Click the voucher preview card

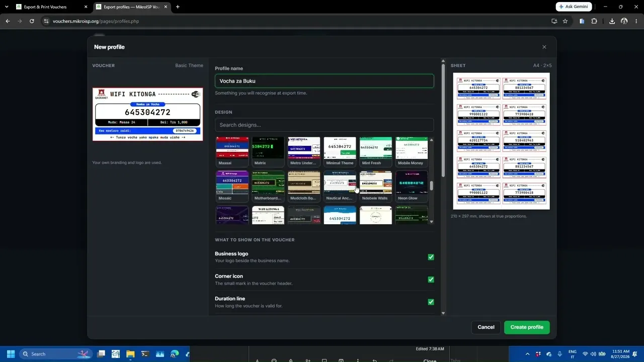click(147, 115)
